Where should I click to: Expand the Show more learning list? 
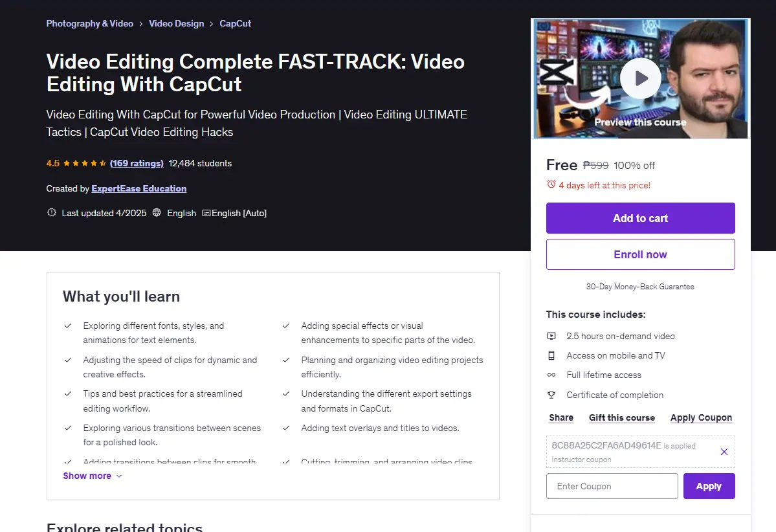92,476
